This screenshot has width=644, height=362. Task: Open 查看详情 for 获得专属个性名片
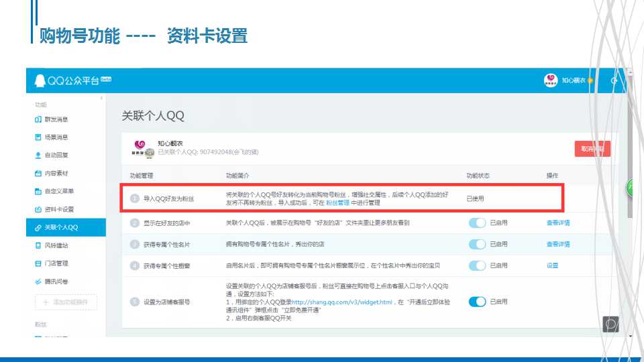[557, 244]
